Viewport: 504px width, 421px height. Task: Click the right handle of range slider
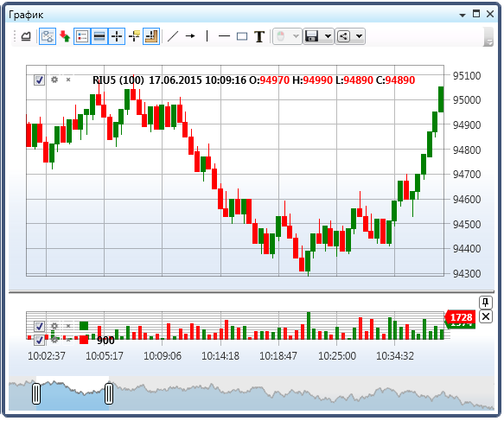point(109,393)
